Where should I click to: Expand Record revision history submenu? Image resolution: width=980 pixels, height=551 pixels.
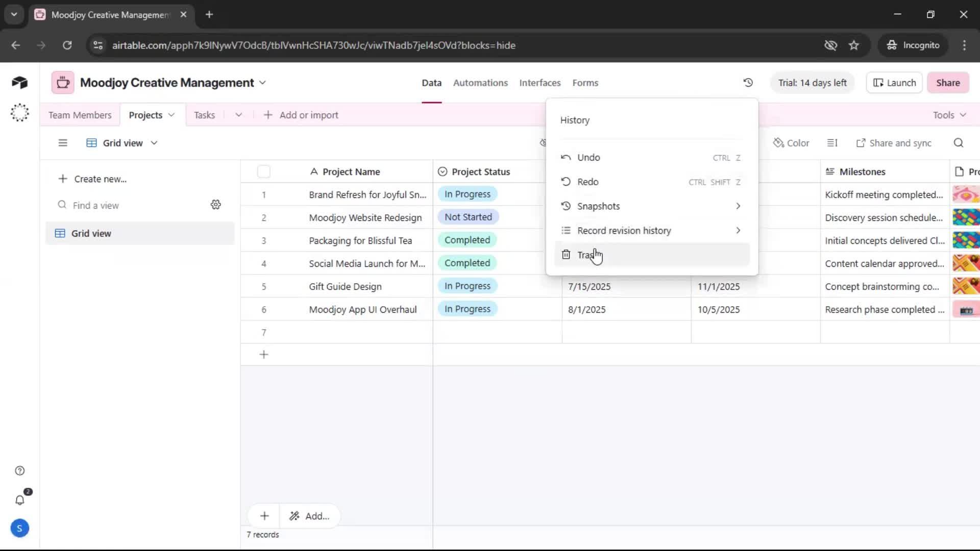[x=652, y=231]
